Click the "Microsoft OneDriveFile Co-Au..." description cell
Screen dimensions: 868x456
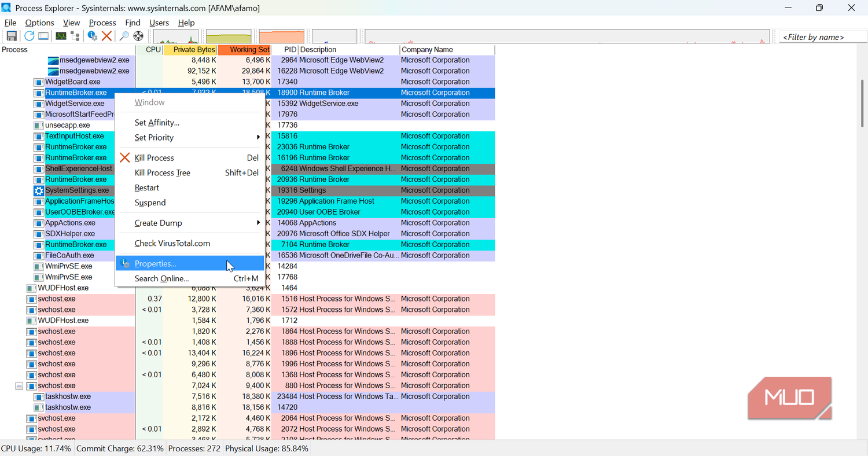(349, 255)
